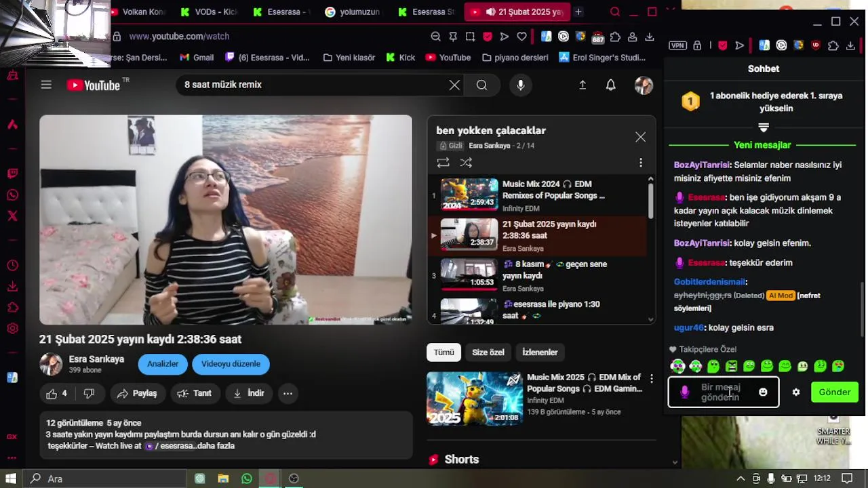Screen dimensions: 868x488
Task: Click the snapshot icon in address bar
Action: [x=470, y=37]
